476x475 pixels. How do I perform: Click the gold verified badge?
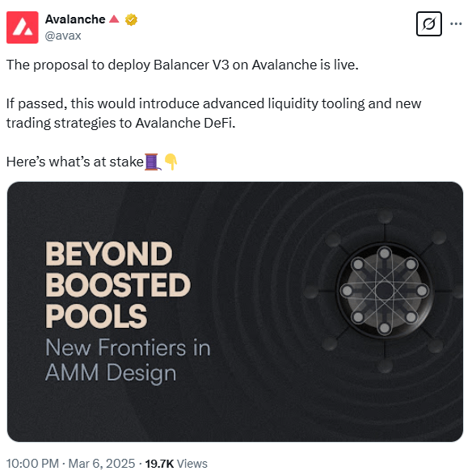[131, 19]
